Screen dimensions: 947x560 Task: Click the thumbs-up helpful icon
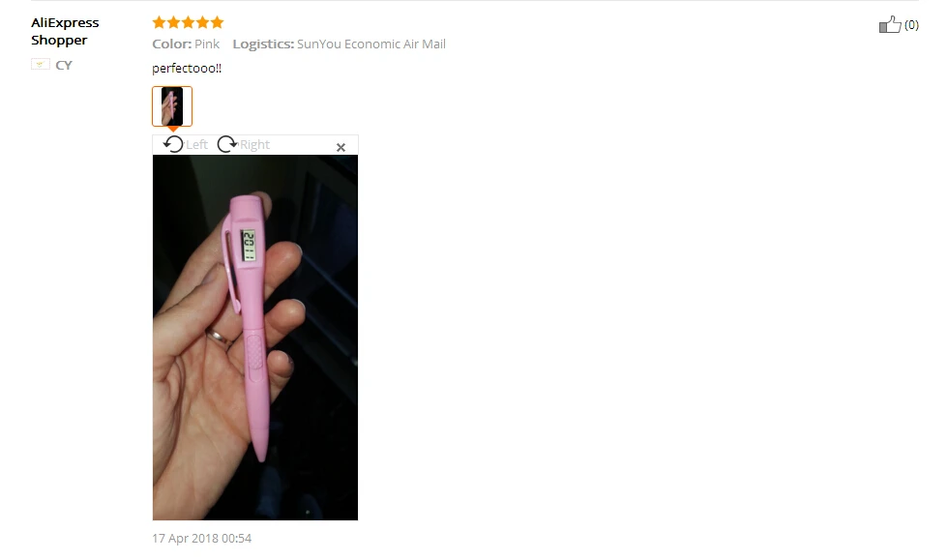click(890, 24)
